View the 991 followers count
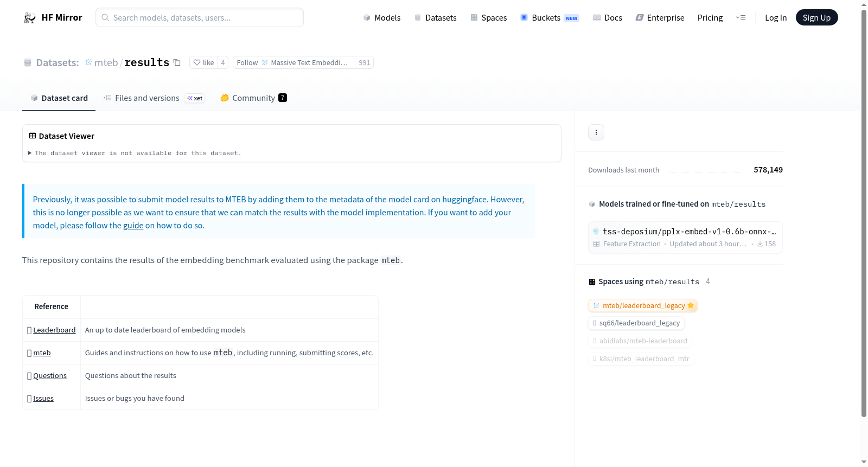 pyautogui.click(x=364, y=62)
